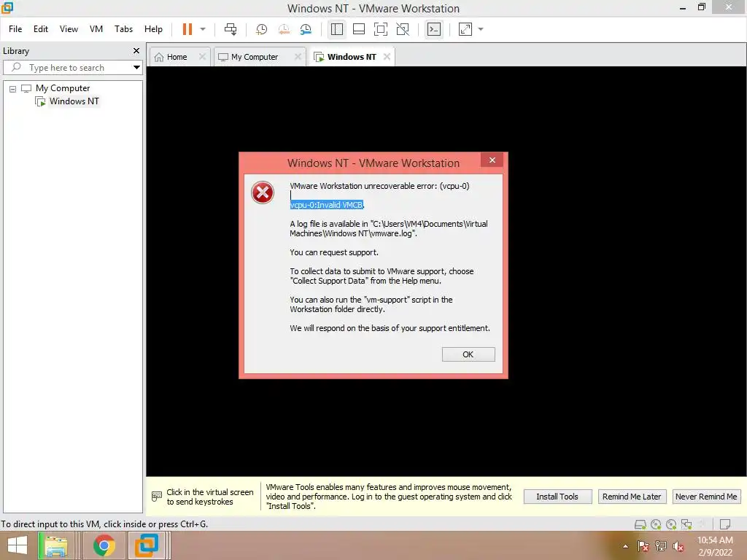This screenshot has width=747, height=560.
Task: Close the My Computer tab
Action: pos(298,57)
